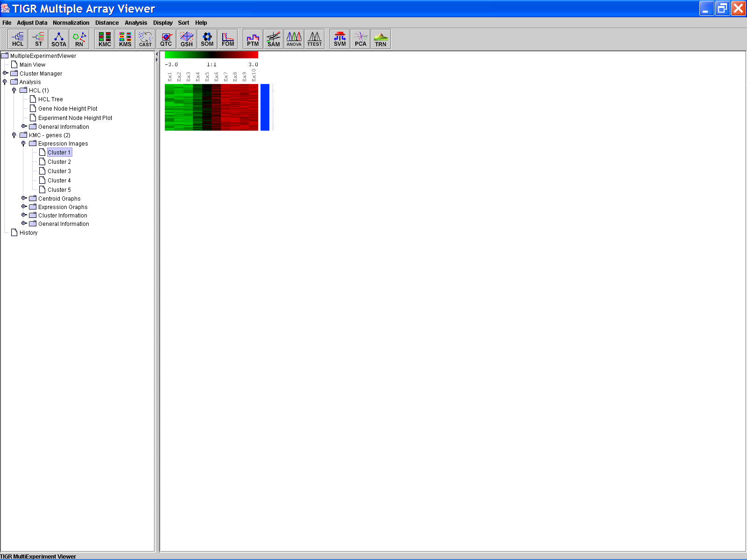The width and height of the screenshot is (747, 560).
Task: Open the PCA analysis icon
Action: [x=360, y=39]
